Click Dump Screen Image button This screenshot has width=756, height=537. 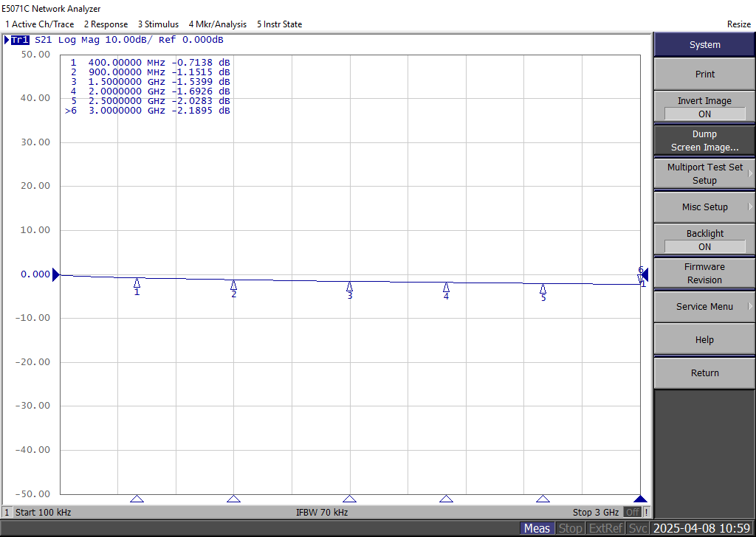[x=704, y=141]
